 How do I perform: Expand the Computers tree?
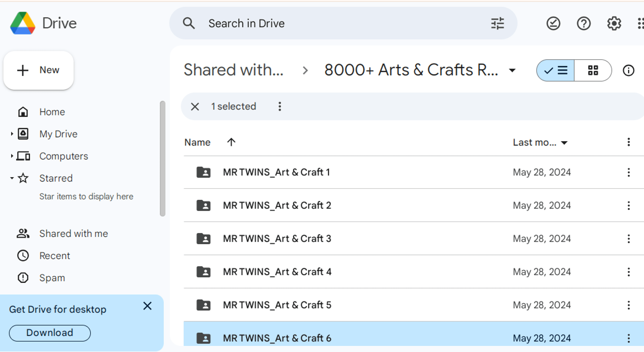(x=12, y=156)
